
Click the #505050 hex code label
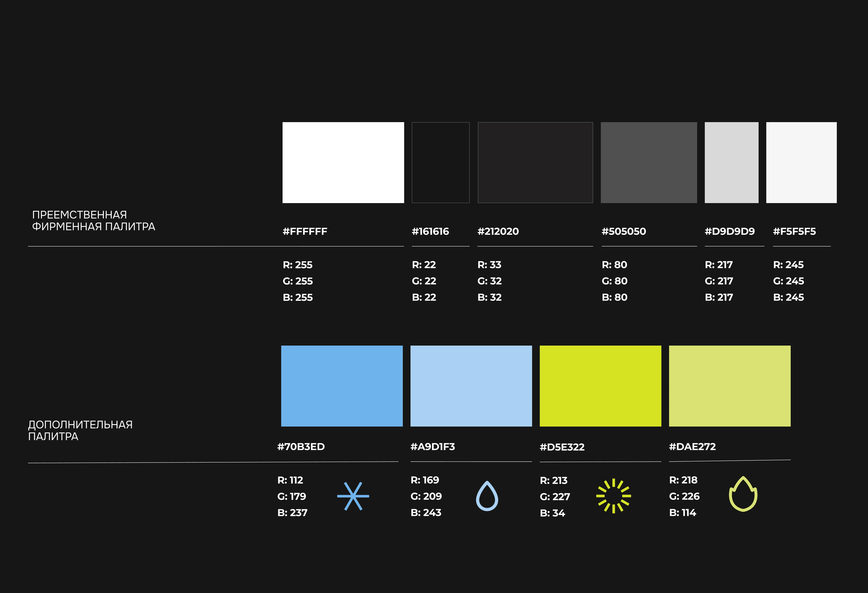(x=623, y=231)
